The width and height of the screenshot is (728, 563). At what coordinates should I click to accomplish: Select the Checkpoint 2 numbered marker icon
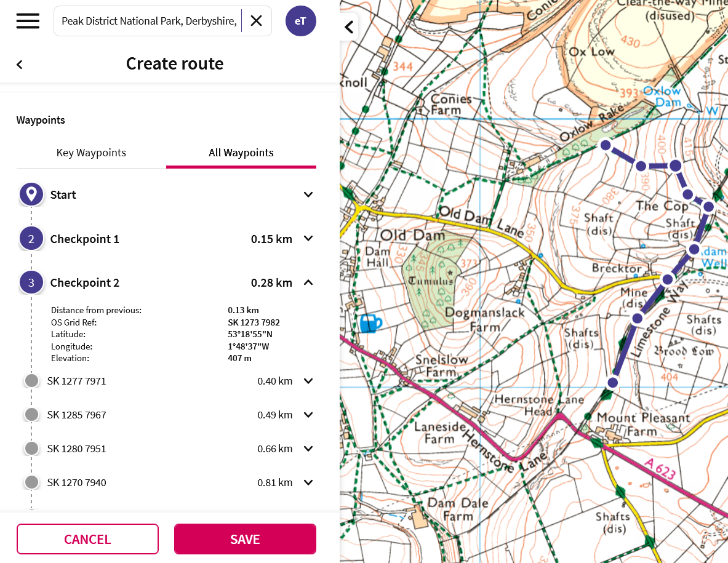pos(31,282)
